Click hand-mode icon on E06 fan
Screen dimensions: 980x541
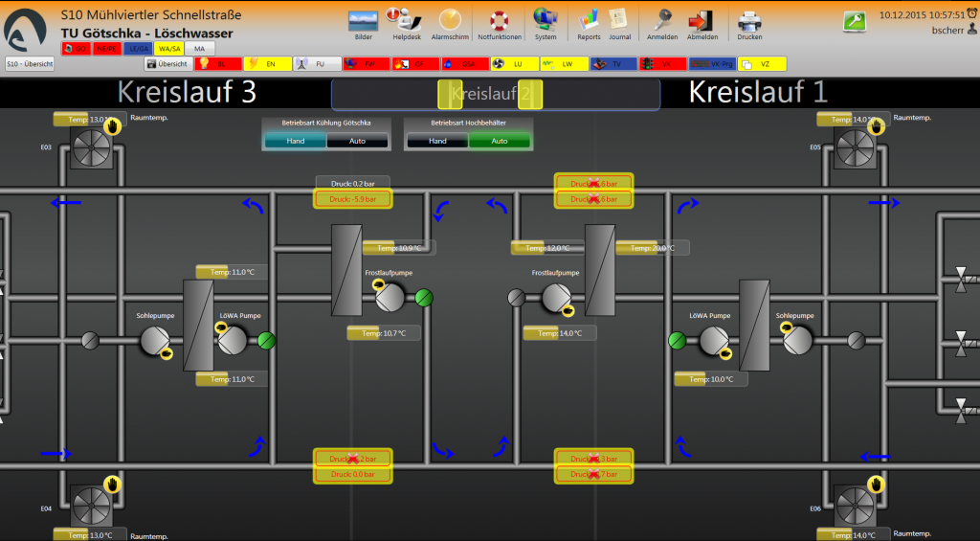(x=877, y=485)
